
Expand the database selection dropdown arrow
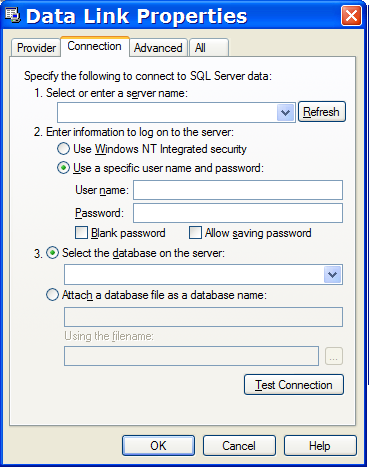(x=333, y=275)
